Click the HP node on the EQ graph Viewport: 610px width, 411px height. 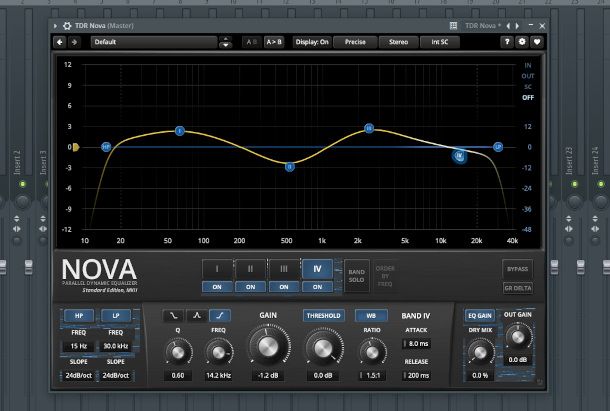point(106,147)
